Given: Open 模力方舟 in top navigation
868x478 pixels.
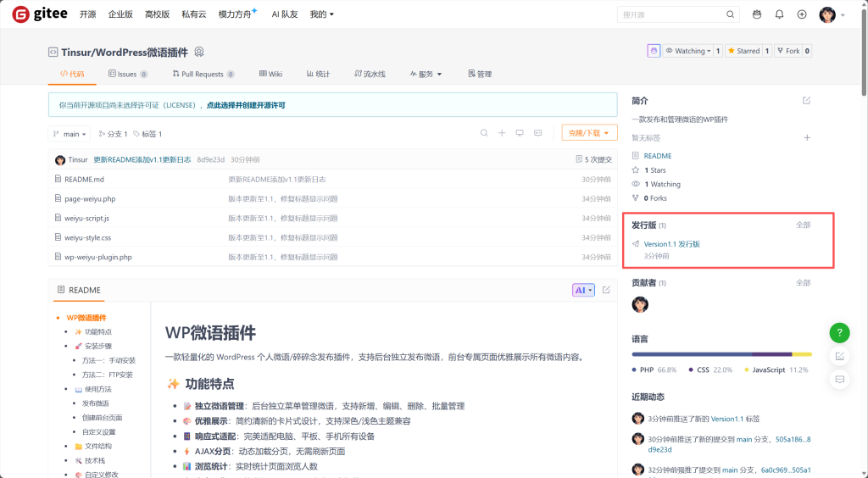Looking at the screenshot, I should [236, 14].
